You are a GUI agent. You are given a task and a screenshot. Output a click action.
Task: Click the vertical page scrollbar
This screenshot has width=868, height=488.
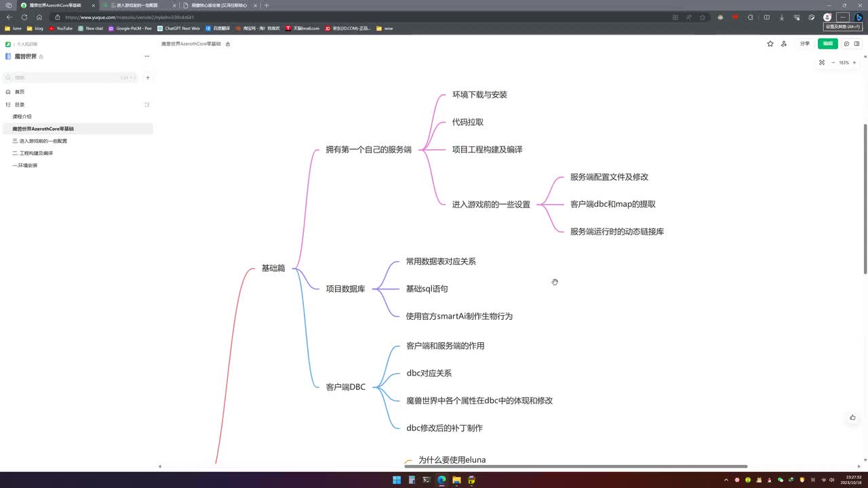[865, 199]
